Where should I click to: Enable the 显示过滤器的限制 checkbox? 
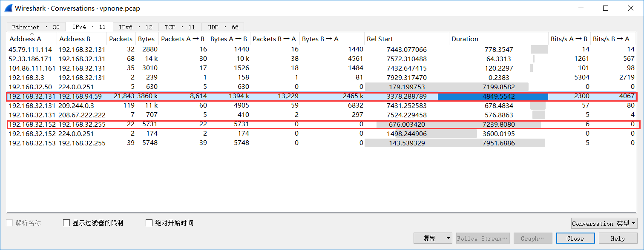66,223
